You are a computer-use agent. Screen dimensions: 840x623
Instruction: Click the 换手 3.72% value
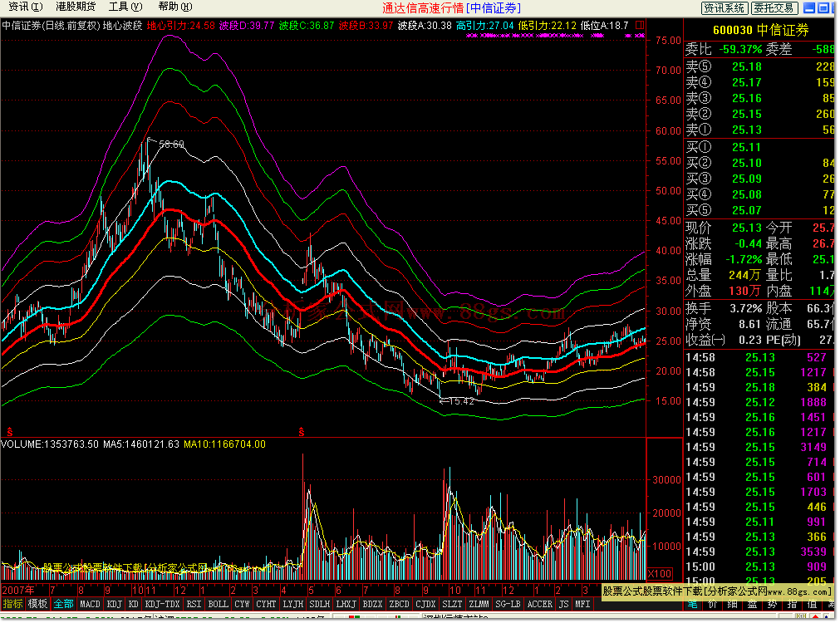pyautogui.click(x=746, y=308)
